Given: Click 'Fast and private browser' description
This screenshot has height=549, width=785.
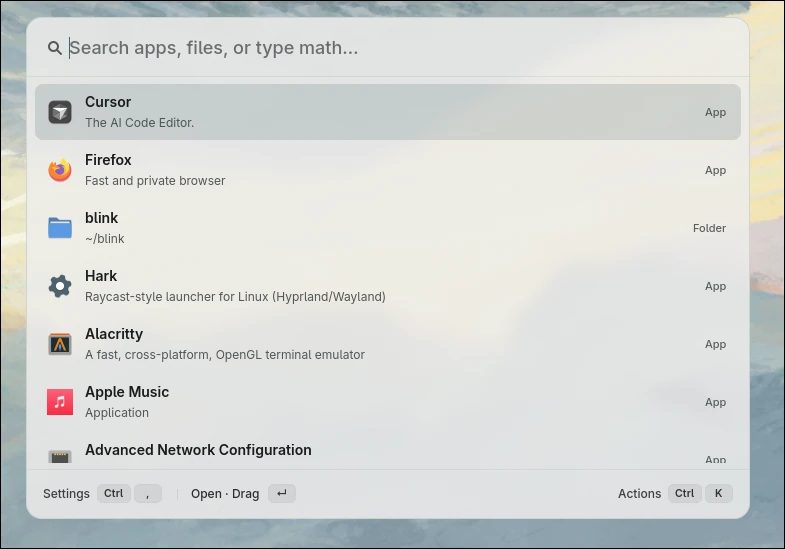Looking at the screenshot, I should pyautogui.click(x=155, y=181).
